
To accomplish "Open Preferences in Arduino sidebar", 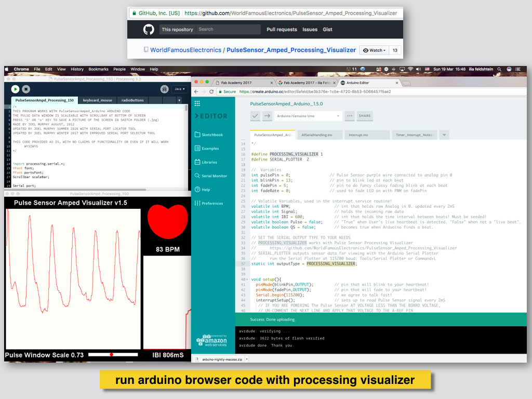I will coord(209,203).
